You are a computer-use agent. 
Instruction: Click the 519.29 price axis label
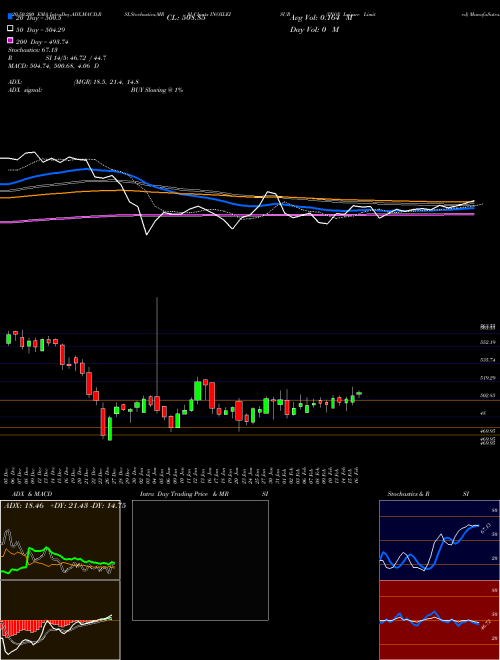click(x=489, y=378)
